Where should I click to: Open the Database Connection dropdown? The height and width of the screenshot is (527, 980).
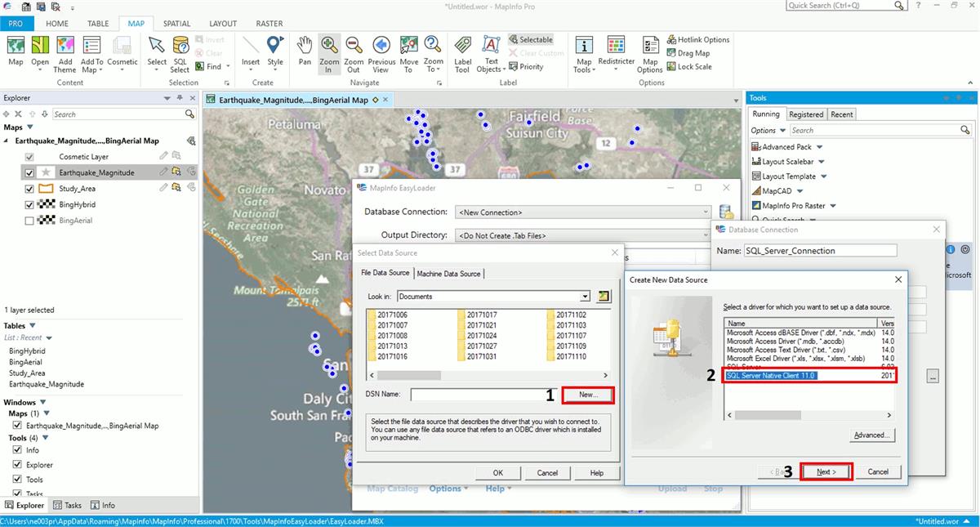[x=706, y=212]
